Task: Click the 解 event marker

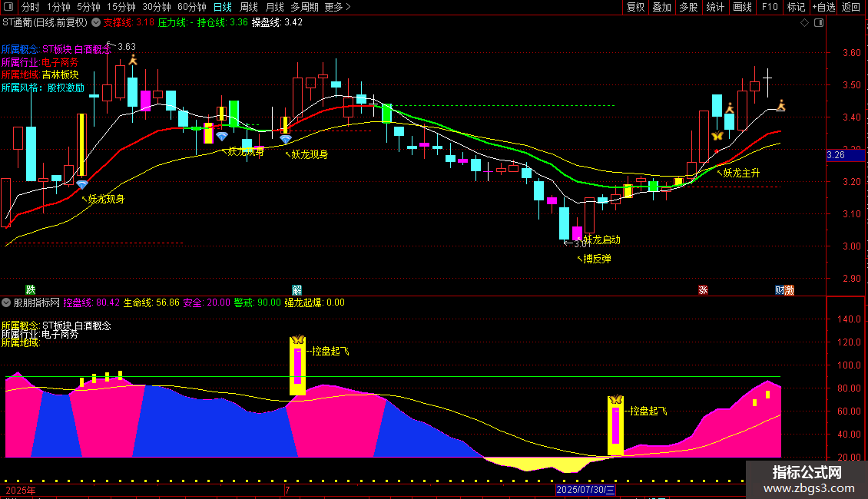Action: [x=297, y=290]
